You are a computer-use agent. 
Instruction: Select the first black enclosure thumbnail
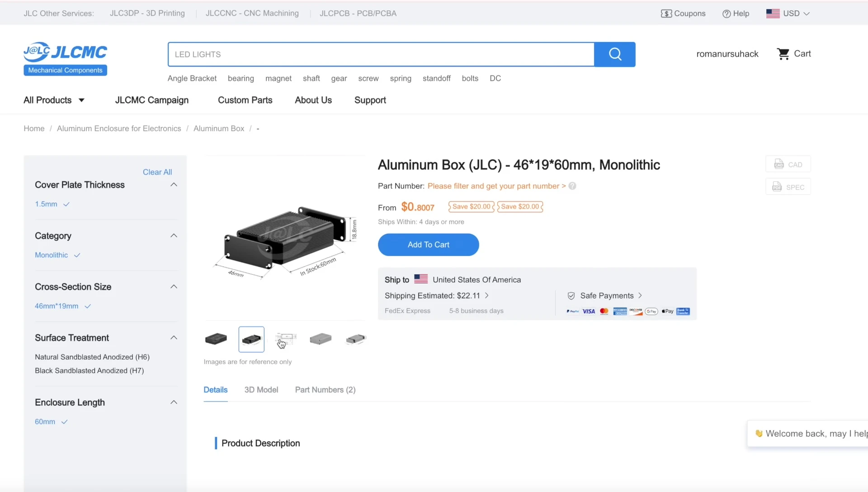pos(216,339)
